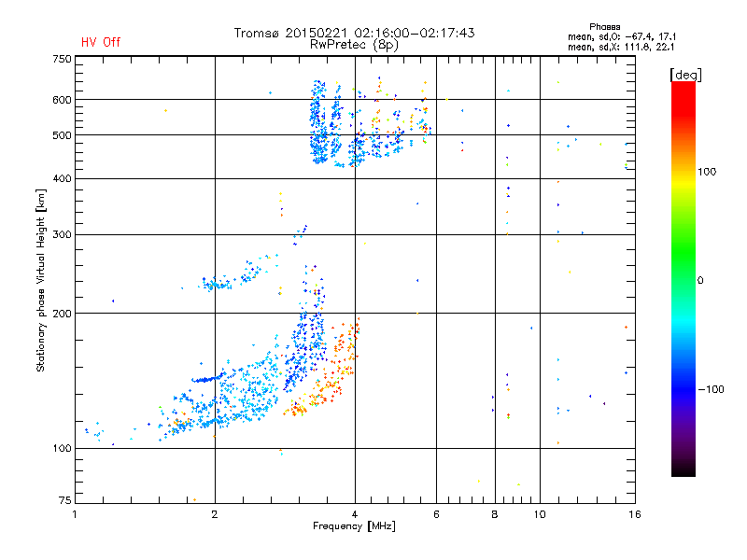Click the y-axis tick label '750'
This screenshot has height=560, width=747.
tap(63, 59)
